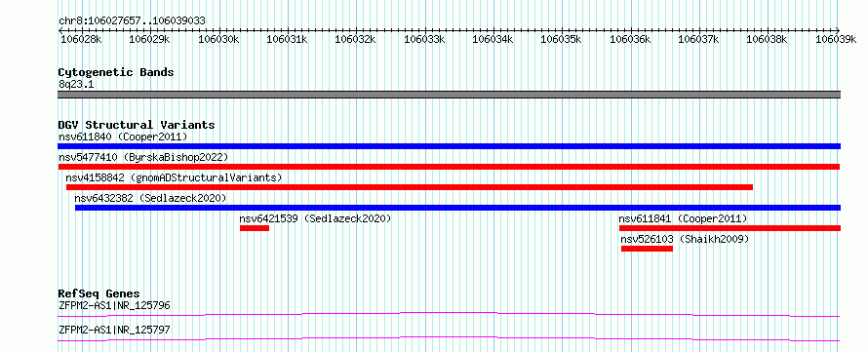The width and height of the screenshot is (868, 352).
Task: Select the NR_125796 magenta transcript line
Action: (449, 314)
